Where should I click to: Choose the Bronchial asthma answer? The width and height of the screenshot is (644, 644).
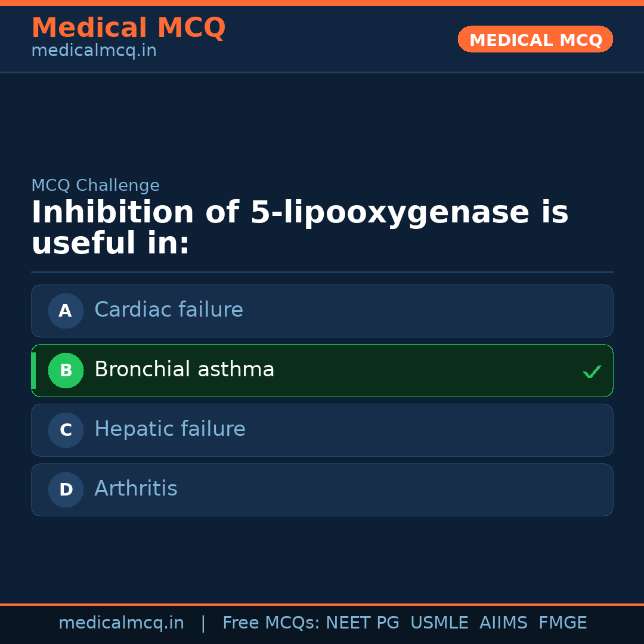[184, 370]
